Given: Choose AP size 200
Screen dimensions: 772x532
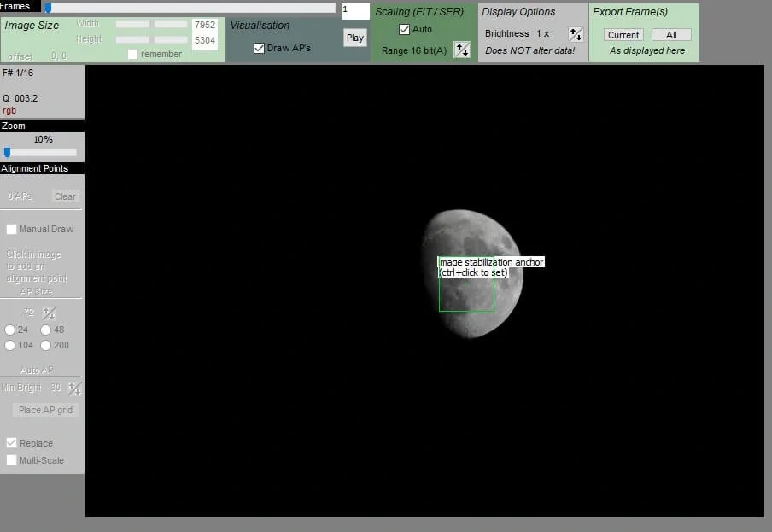Looking at the screenshot, I should 46,345.
